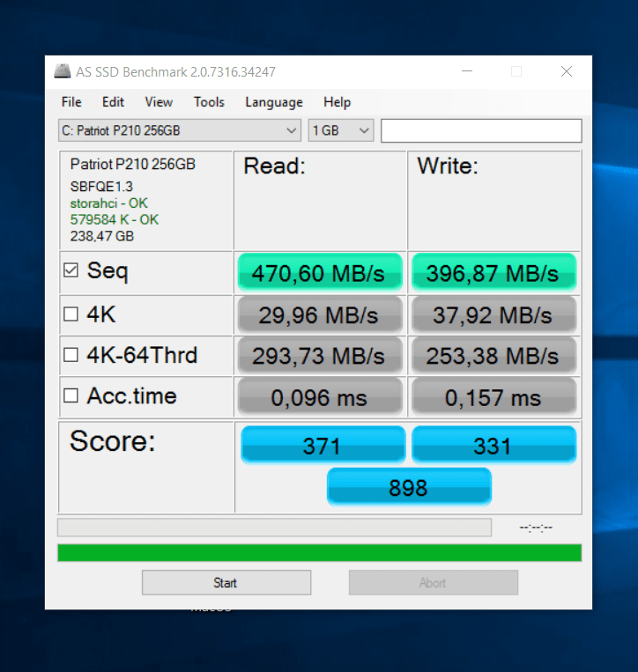
Task: Select the Seq write result 396,87 MB/s
Action: (x=493, y=272)
